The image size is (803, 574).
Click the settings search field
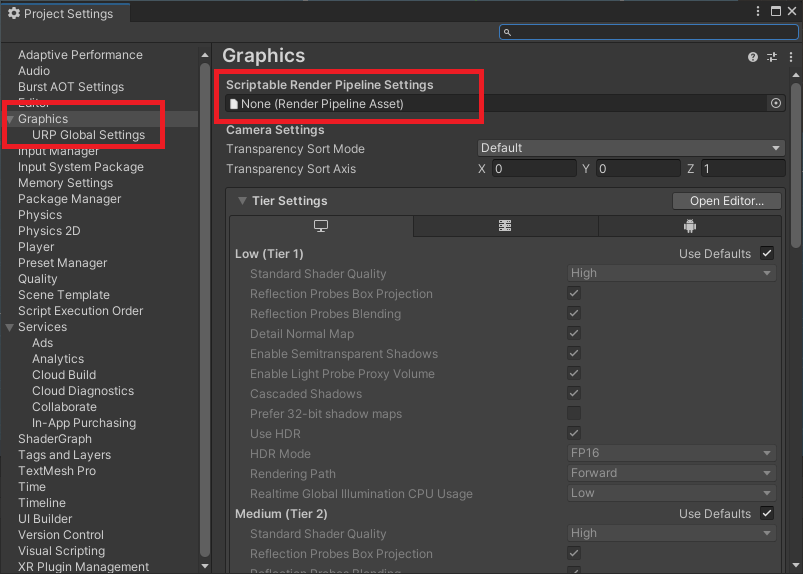648,32
